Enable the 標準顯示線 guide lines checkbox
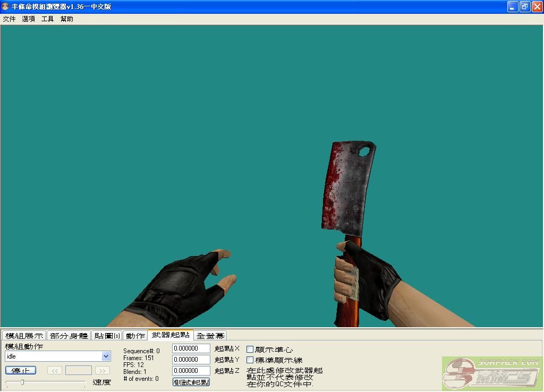The image size is (544, 392). click(x=250, y=360)
